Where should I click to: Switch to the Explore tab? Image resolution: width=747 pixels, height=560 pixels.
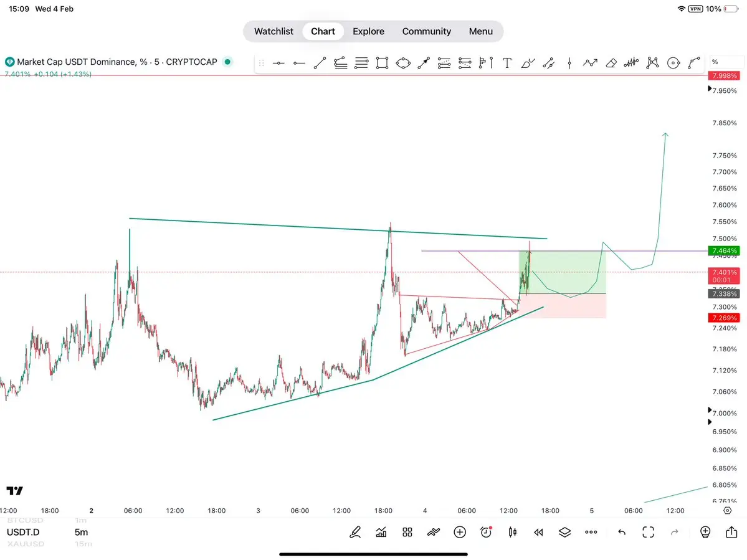pos(368,31)
